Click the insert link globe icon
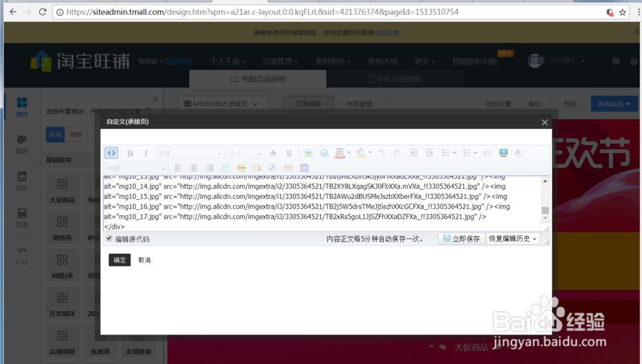 [324, 153]
